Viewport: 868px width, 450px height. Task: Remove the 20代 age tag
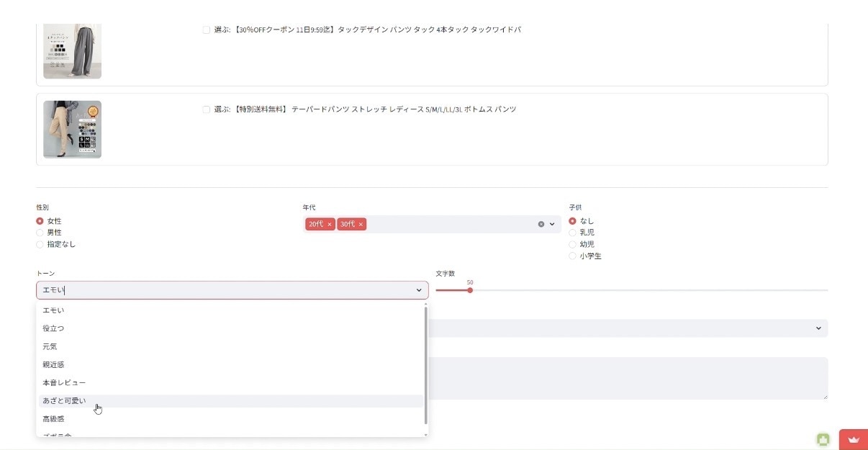click(x=330, y=225)
